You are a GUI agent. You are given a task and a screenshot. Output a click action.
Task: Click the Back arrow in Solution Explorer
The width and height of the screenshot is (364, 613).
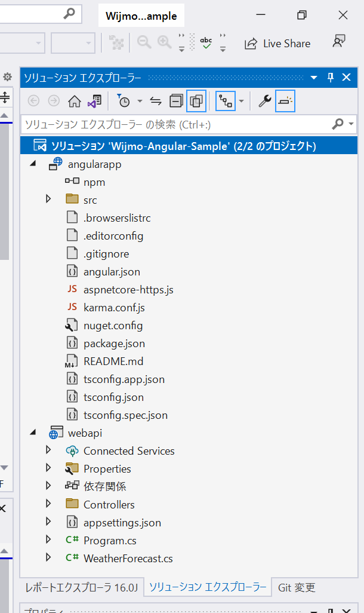[33, 101]
